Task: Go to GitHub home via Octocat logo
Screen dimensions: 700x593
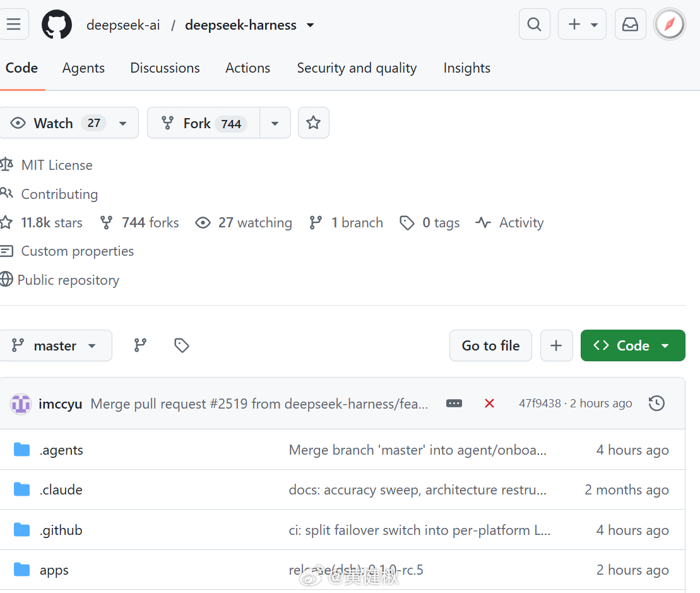Action: pyautogui.click(x=57, y=25)
